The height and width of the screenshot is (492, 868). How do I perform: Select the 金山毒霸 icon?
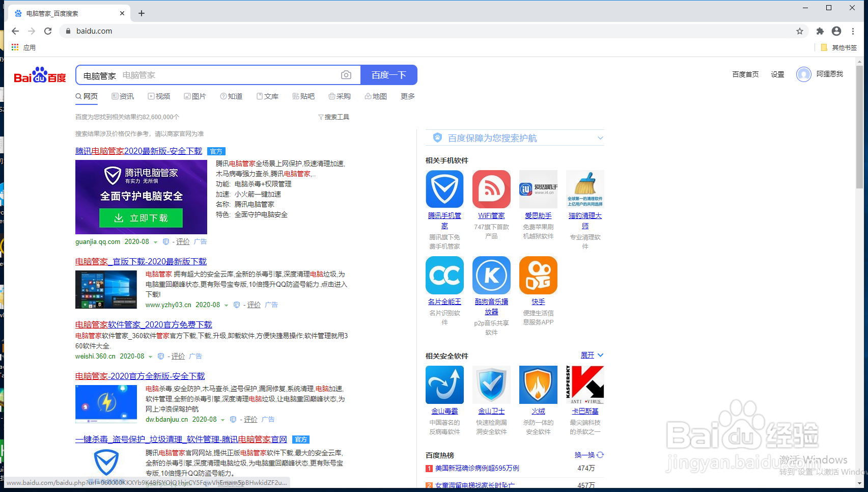[444, 385]
